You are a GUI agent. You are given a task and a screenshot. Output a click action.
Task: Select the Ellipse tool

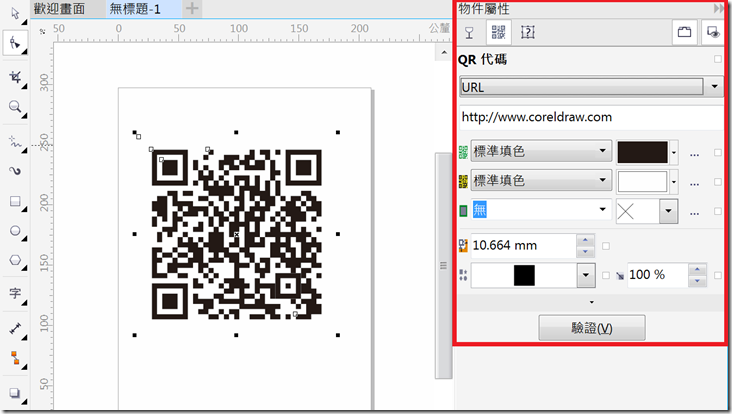coord(14,231)
